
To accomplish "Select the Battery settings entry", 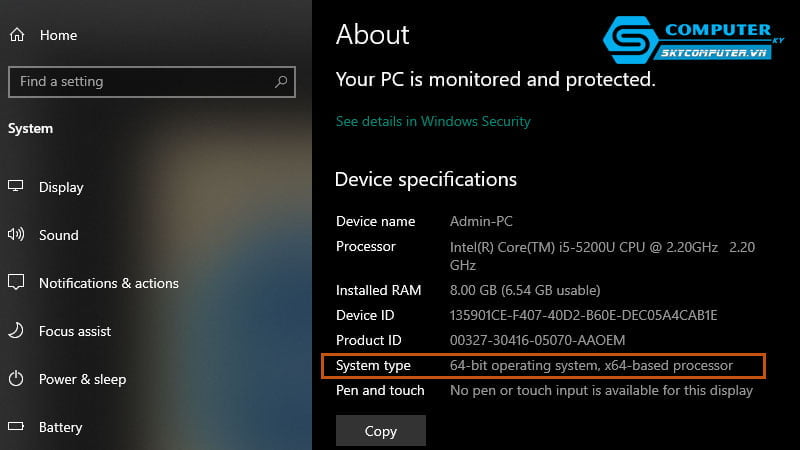I will (60, 427).
